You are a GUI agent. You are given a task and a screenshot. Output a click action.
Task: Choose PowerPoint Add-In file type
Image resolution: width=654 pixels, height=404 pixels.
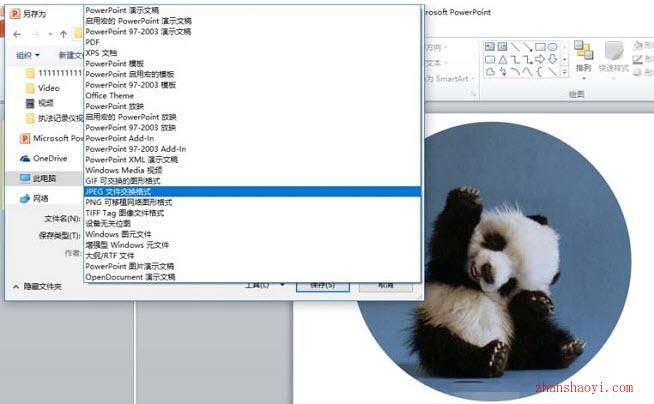252,138
